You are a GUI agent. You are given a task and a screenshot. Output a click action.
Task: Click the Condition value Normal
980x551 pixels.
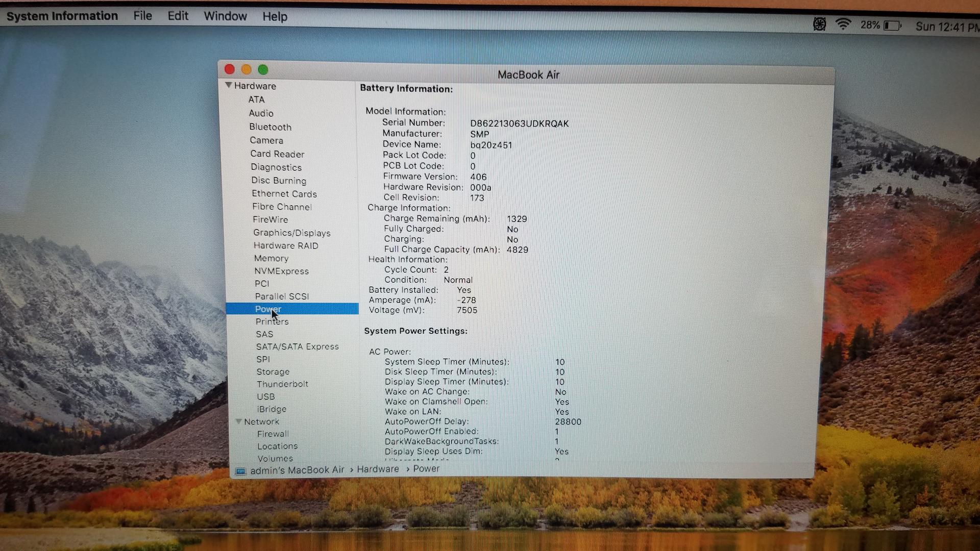(458, 280)
